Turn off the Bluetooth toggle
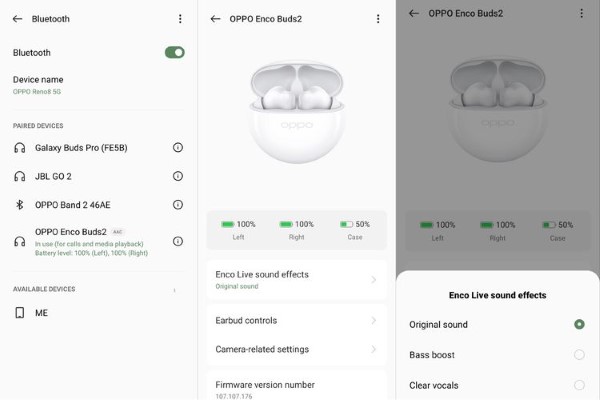 click(174, 52)
